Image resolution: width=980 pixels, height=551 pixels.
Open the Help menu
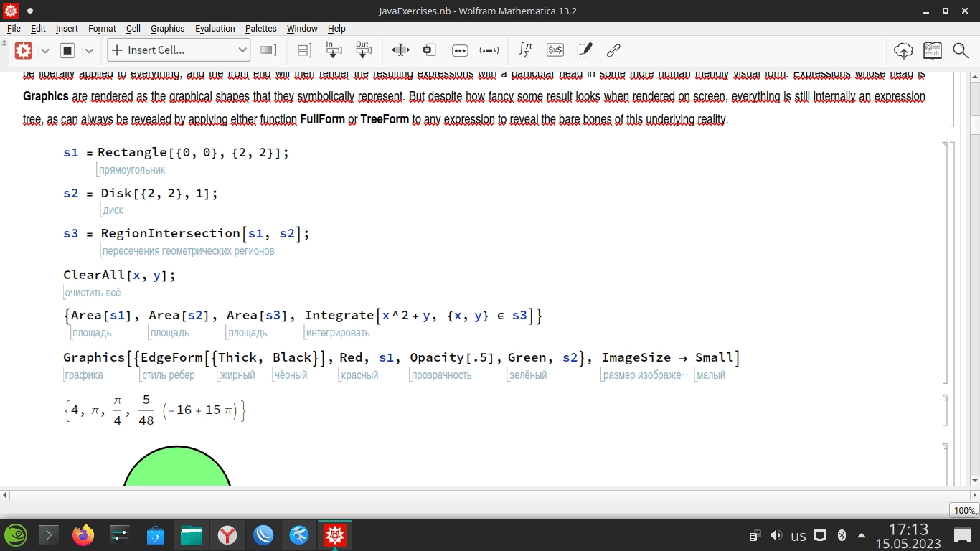click(x=336, y=29)
